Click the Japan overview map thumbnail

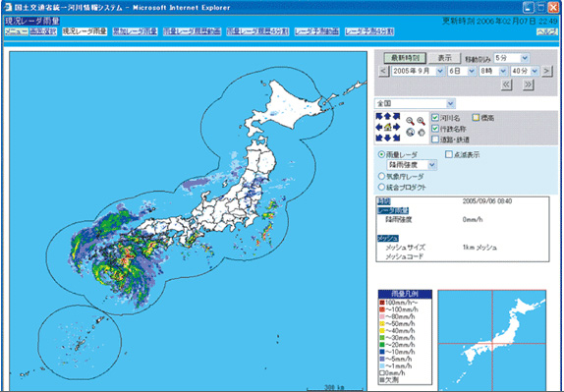coord(492,340)
